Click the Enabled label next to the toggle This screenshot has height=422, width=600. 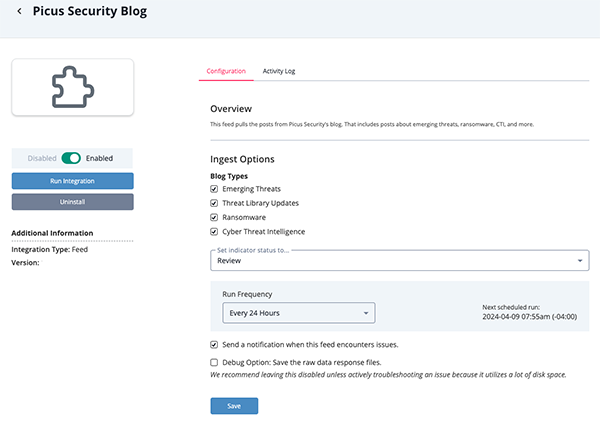click(x=99, y=158)
